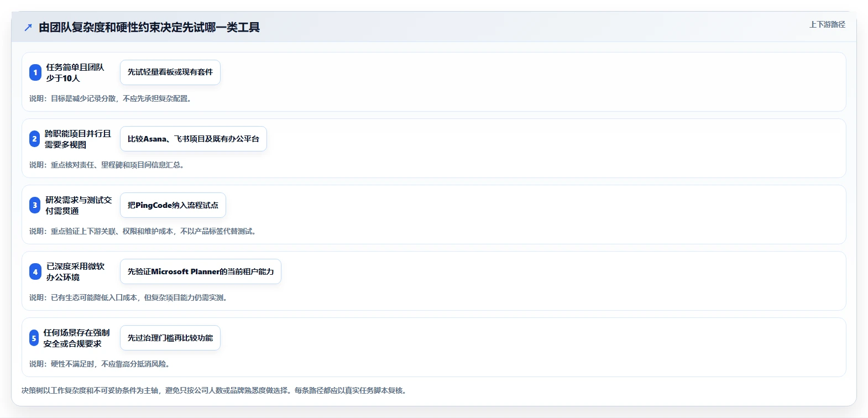Click the heading 由团队复杂度和硬性约束决定先试哪一类工具
The height and width of the screenshot is (418, 868).
pos(149,27)
